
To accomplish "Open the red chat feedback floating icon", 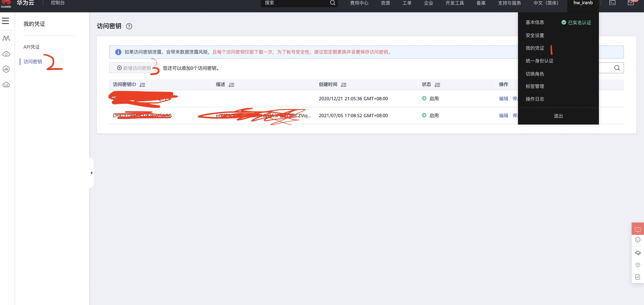I will point(637,229).
